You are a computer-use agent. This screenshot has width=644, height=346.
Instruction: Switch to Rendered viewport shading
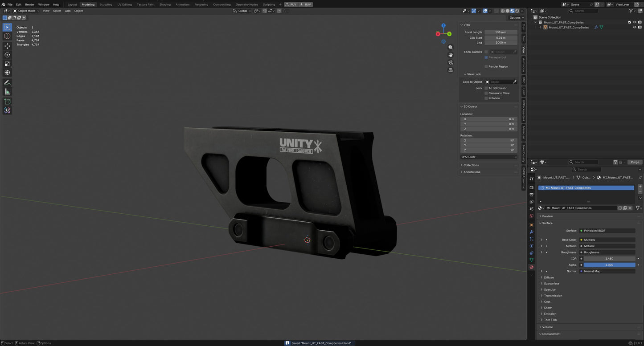point(517,11)
